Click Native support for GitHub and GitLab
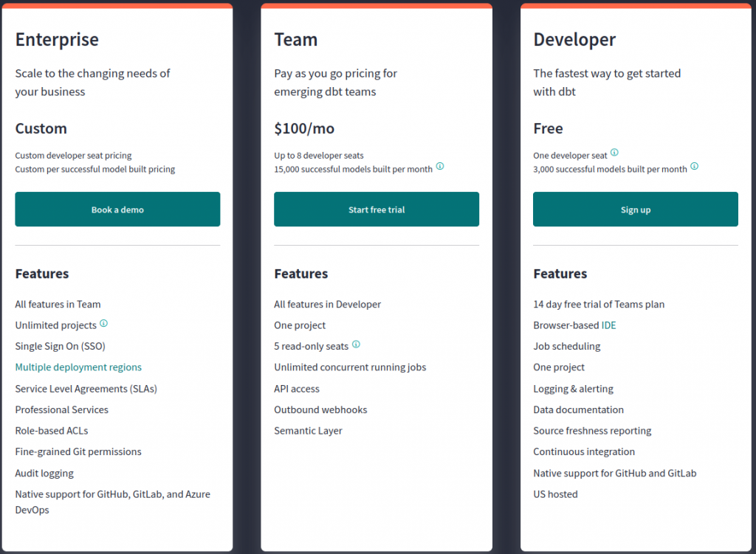 pyautogui.click(x=615, y=473)
